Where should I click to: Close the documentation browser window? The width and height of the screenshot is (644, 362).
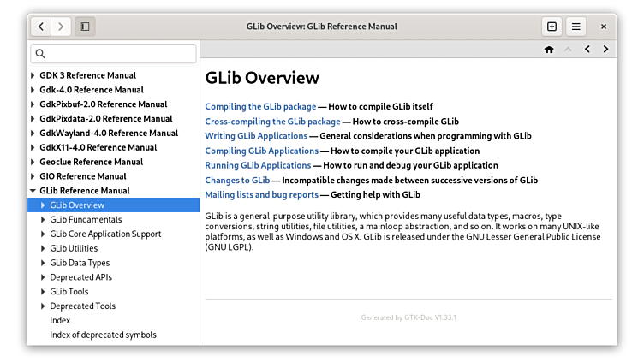(x=604, y=27)
